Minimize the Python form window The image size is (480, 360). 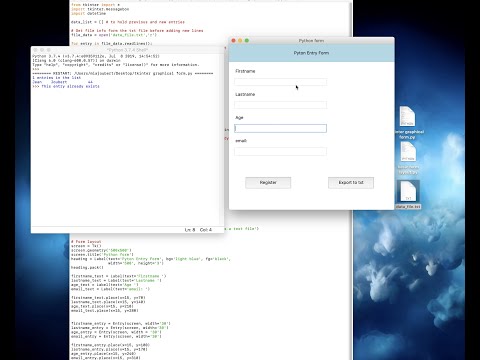click(240, 41)
